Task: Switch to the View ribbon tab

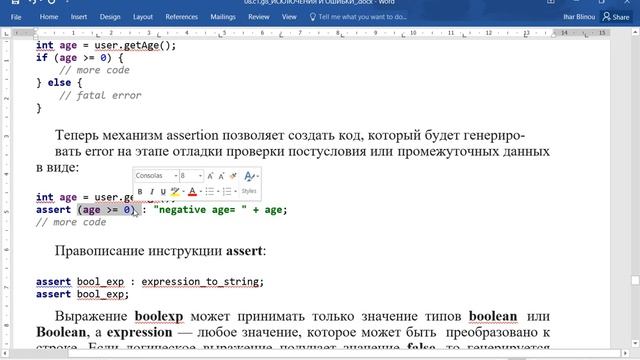Action: click(289, 17)
